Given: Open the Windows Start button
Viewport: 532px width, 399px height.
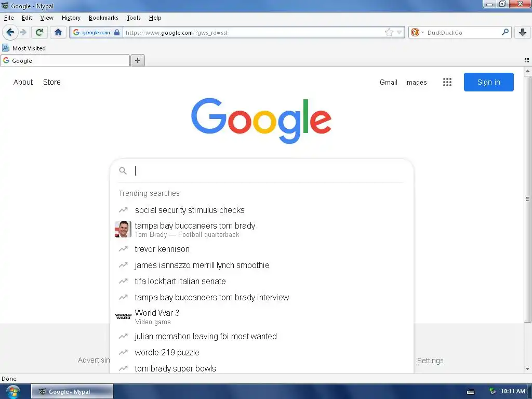Looking at the screenshot, I should click(x=12, y=392).
